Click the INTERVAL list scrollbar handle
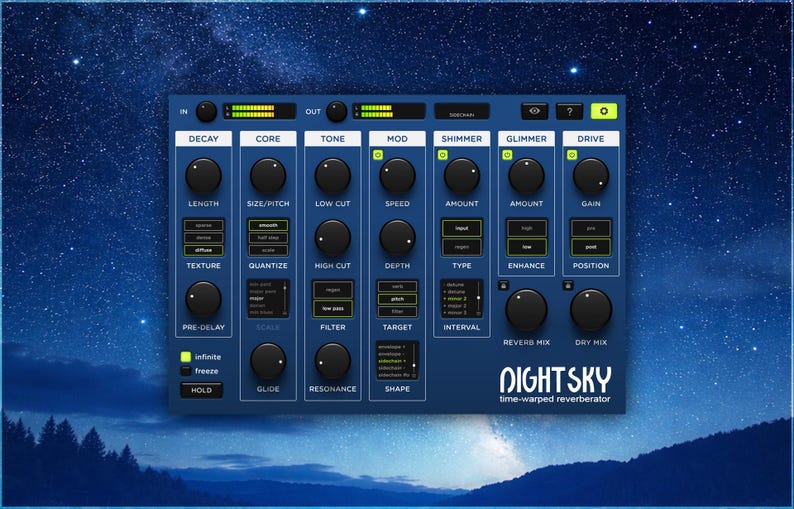Screen dimensions: 794x509 (x=479, y=298)
